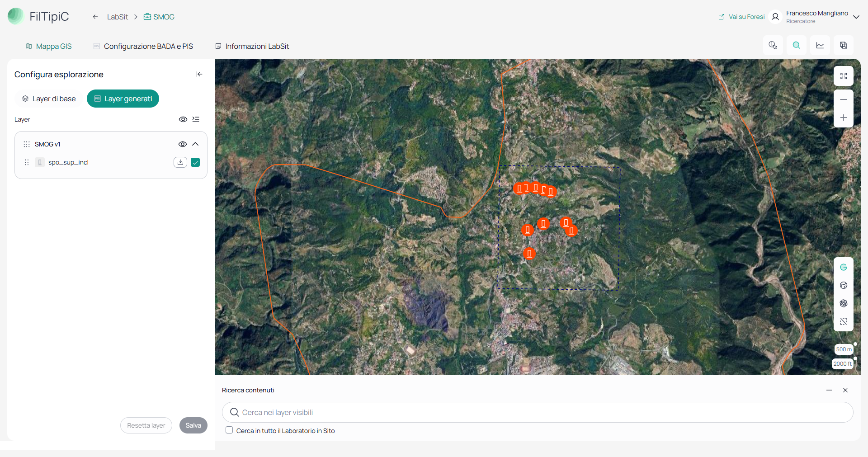
Task: Open the SMOG breadcrumb
Action: tap(159, 17)
